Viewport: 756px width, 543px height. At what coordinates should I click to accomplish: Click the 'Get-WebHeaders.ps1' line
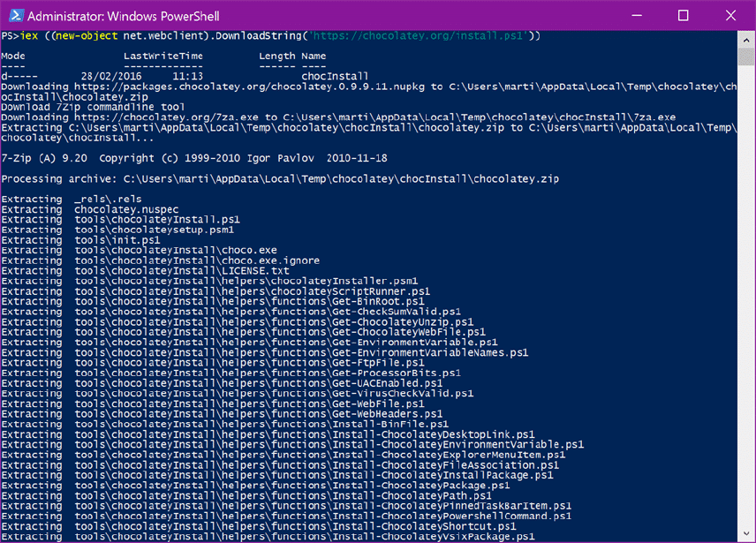point(222,414)
